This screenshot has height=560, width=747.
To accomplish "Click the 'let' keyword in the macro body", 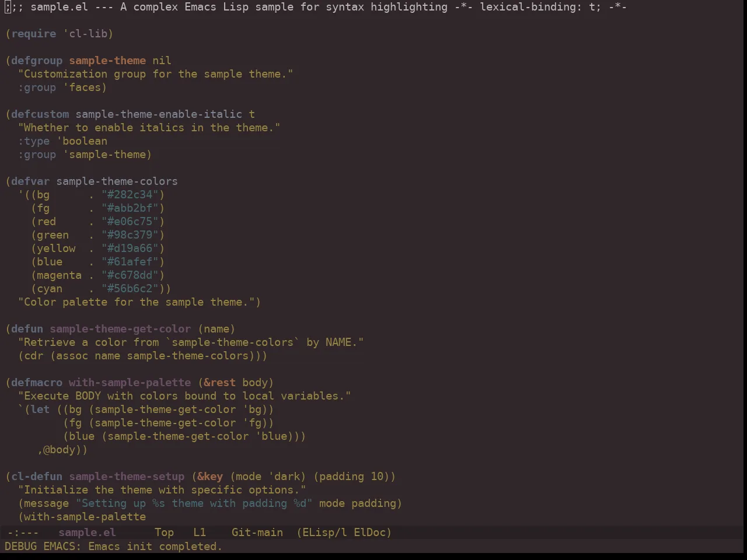I will pyautogui.click(x=40, y=409).
